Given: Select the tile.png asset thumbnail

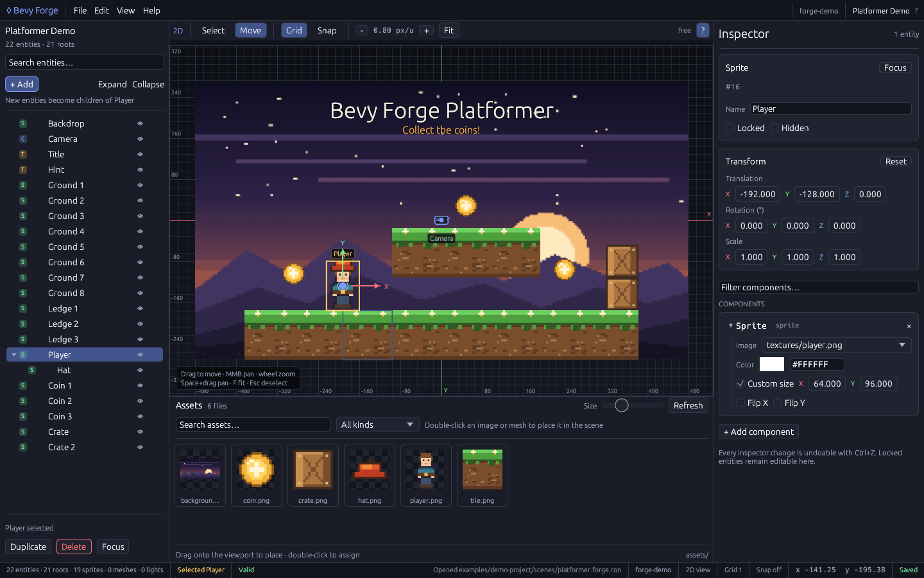Looking at the screenshot, I should (483, 475).
